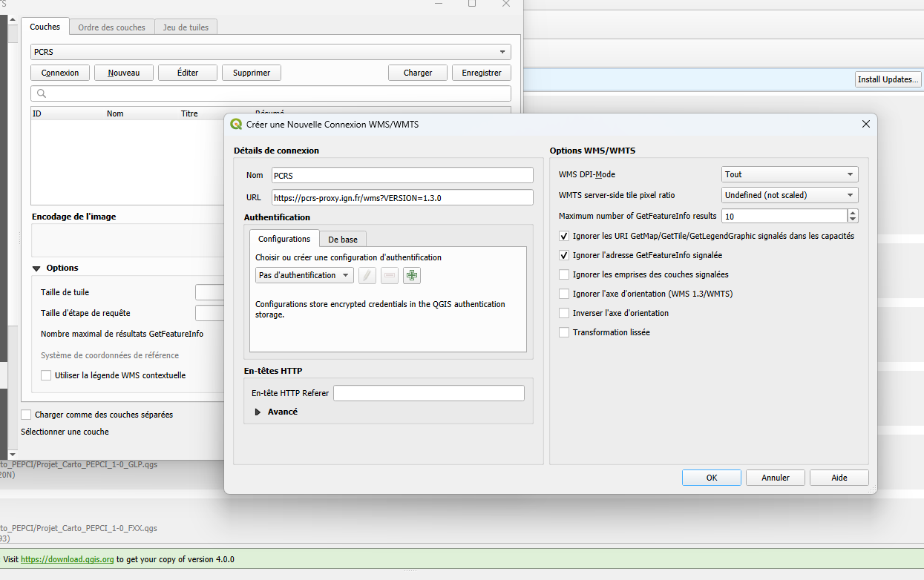Enable the Transformation lissée option
The width and height of the screenshot is (924, 580).
point(564,332)
